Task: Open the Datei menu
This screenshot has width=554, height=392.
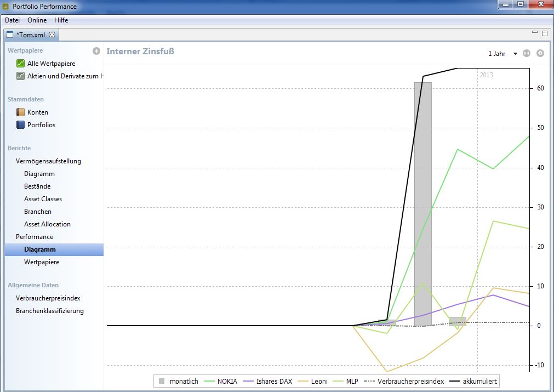Action: click(x=13, y=20)
